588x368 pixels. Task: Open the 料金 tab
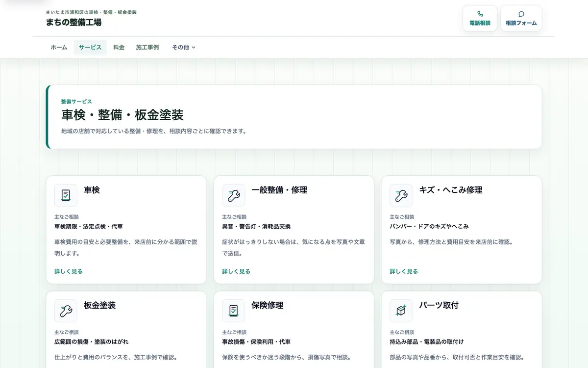[119, 48]
